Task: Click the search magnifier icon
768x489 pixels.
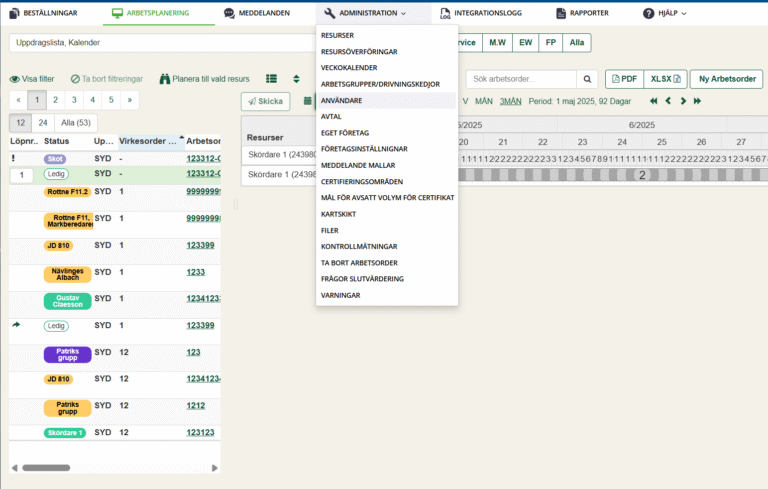Action: point(590,79)
